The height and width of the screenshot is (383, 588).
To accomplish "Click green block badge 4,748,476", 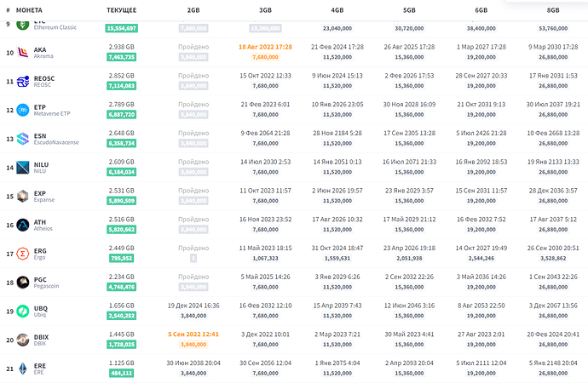I will tap(122, 287).
